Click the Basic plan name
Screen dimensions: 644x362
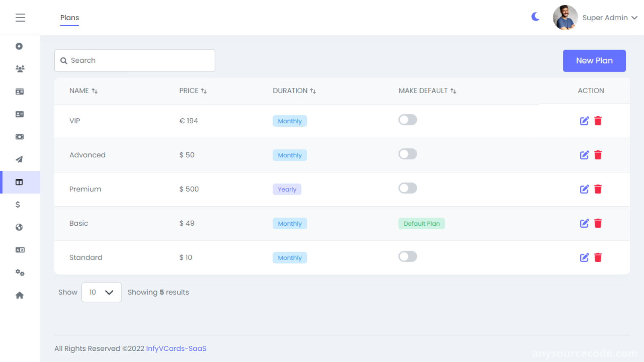[78, 223]
